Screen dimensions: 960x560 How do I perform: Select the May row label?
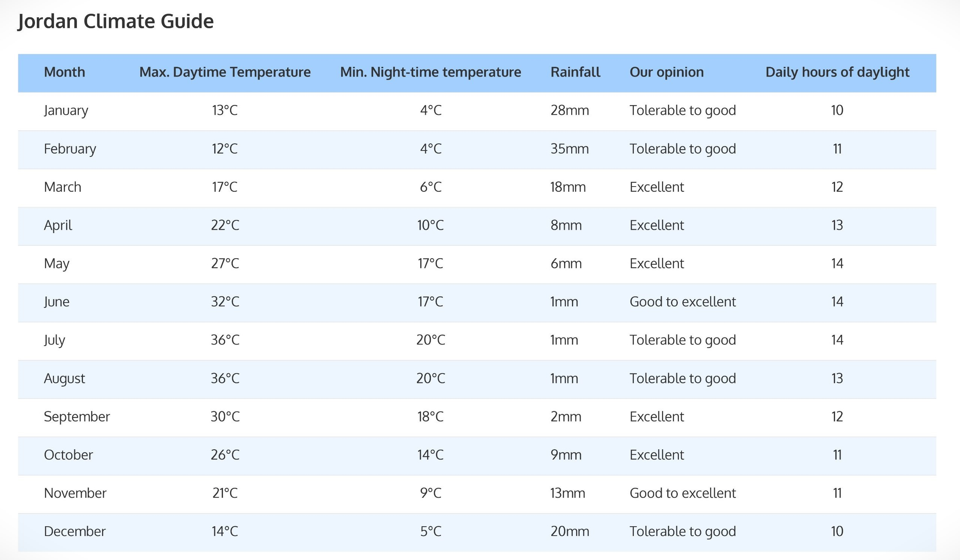57,263
